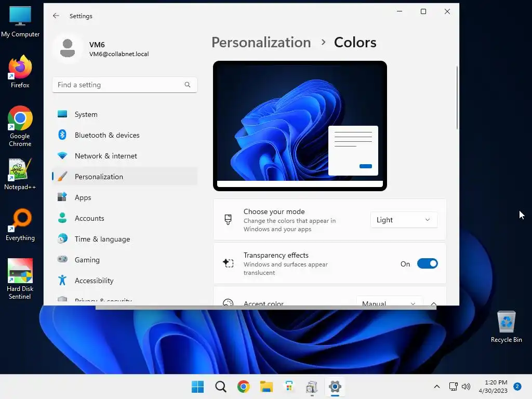
Task: Open the Accent color Manual dropdown
Action: coord(389,301)
